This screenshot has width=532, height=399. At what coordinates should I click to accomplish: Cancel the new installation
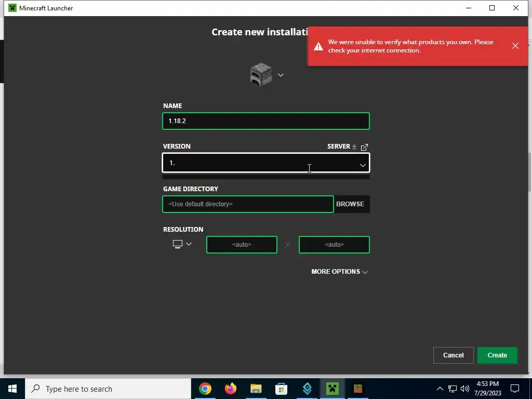pyautogui.click(x=453, y=355)
